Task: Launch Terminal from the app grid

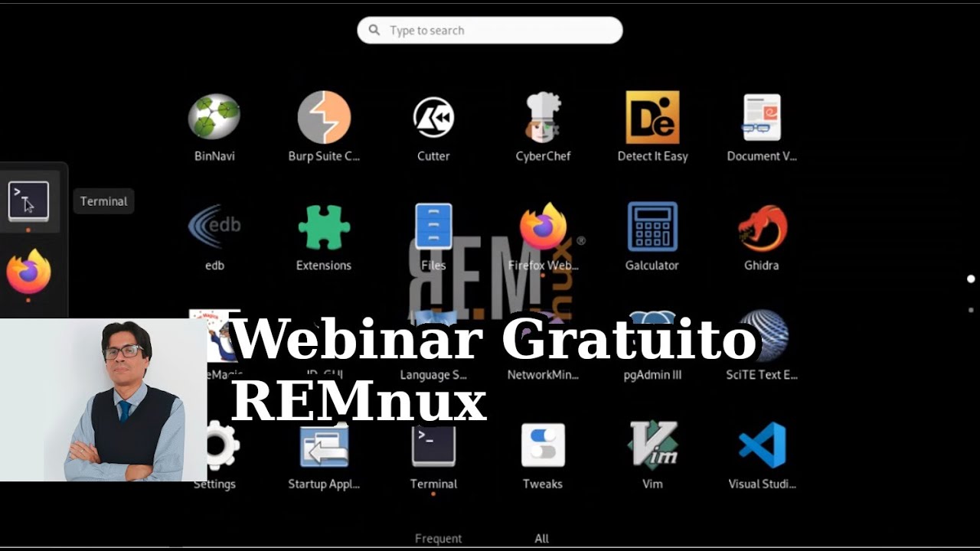Action: click(433, 446)
